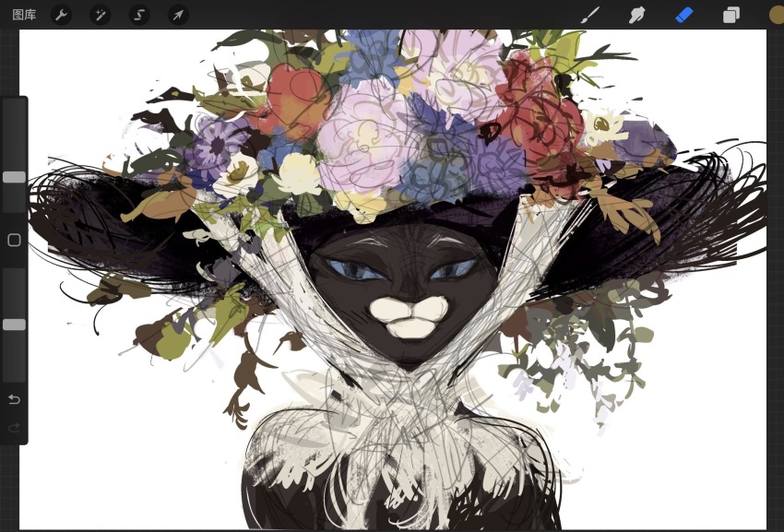Image resolution: width=784 pixels, height=532 pixels.
Task: Open the Actions wrench menu
Action: 61,14
